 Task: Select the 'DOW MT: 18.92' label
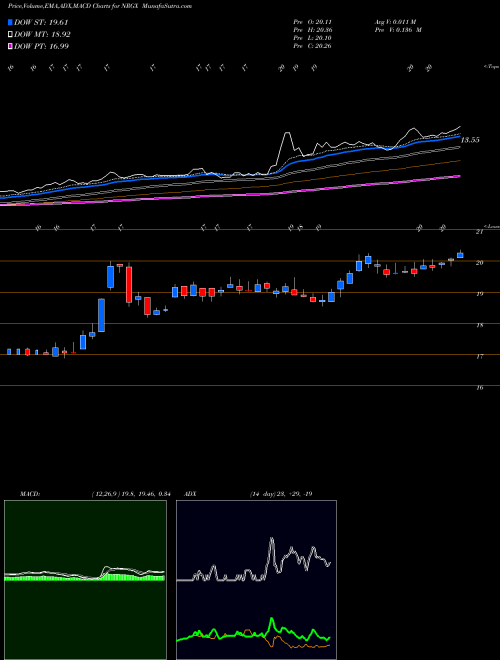click(42, 35)
